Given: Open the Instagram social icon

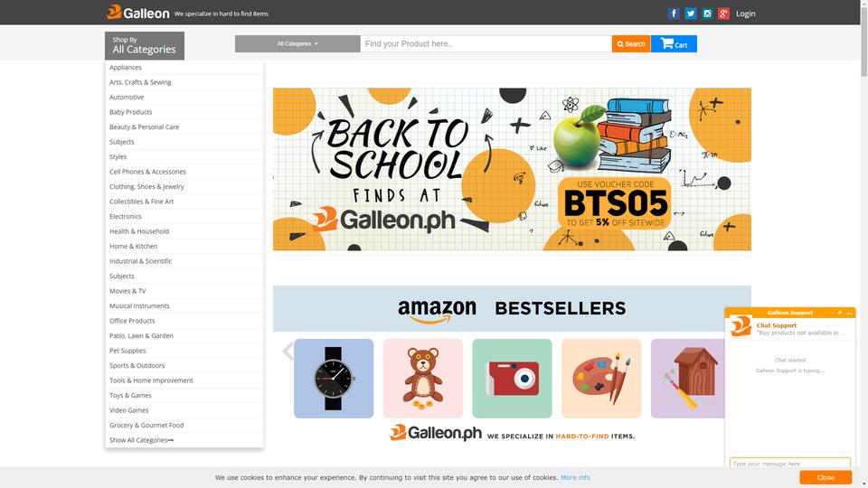Looking at the screenshot, I should point(707,14).
